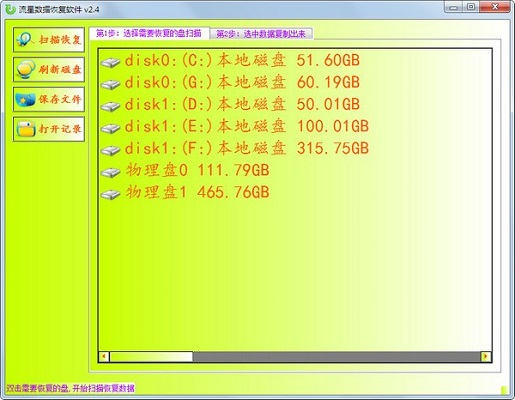Image resolution: width=515 pixels, height=400 pixels.
Task: Click the yellow folder icon on 打开记录
Action: 26,129
